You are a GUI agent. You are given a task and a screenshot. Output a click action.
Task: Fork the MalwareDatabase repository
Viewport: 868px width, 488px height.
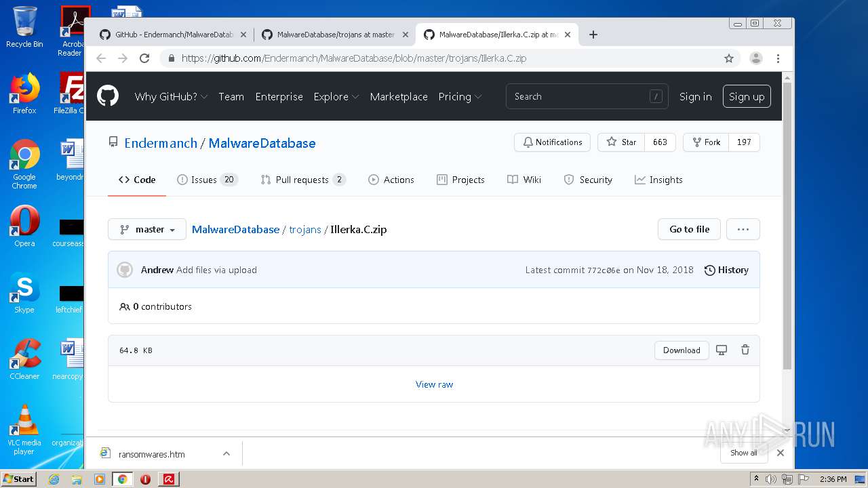point(705,142)
